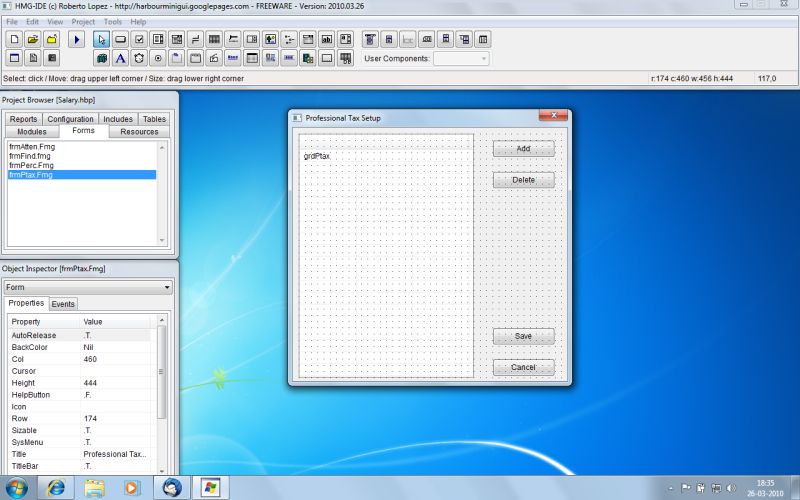Screen dimensions: 800x500
Task: Open Internet Explorer from the taskbar
Action: pos(56,488)
